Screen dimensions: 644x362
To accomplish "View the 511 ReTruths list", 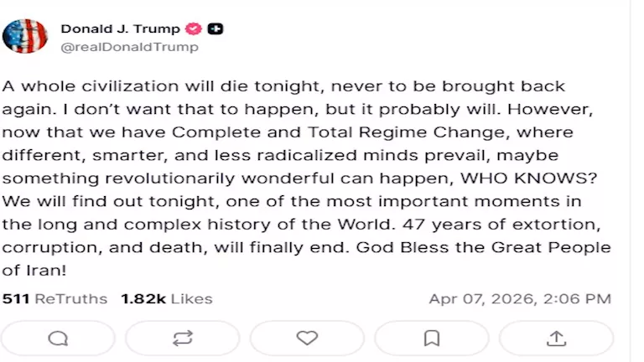I will point(55,298).
